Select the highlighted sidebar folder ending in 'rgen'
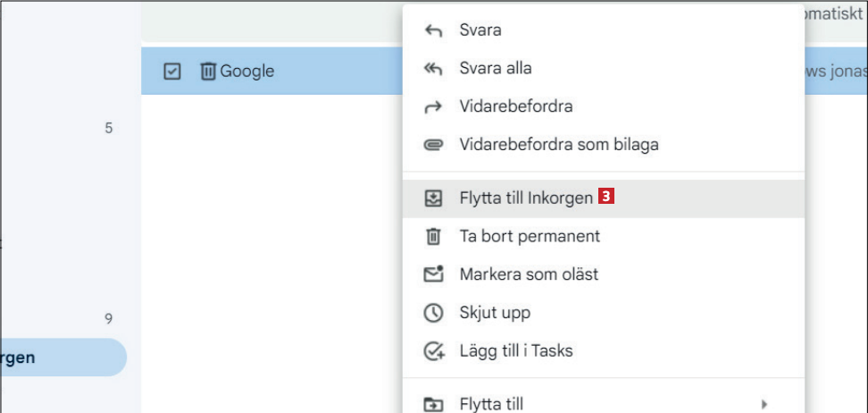The width and height of the screenshot is (868, 413). coord(54,358)
